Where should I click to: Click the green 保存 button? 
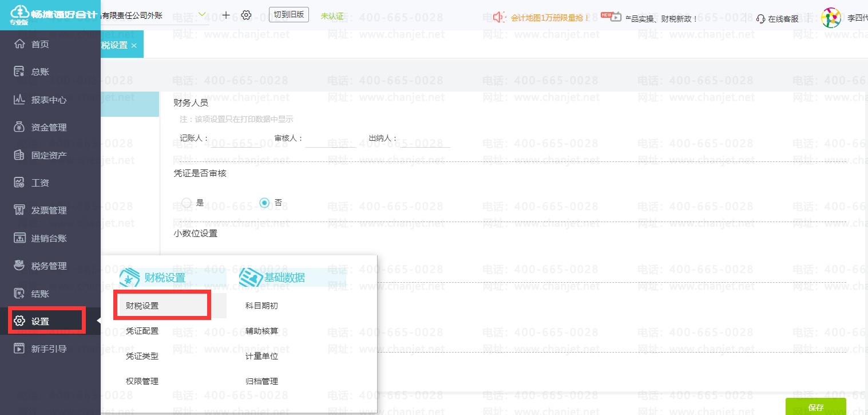coord(815,407)
